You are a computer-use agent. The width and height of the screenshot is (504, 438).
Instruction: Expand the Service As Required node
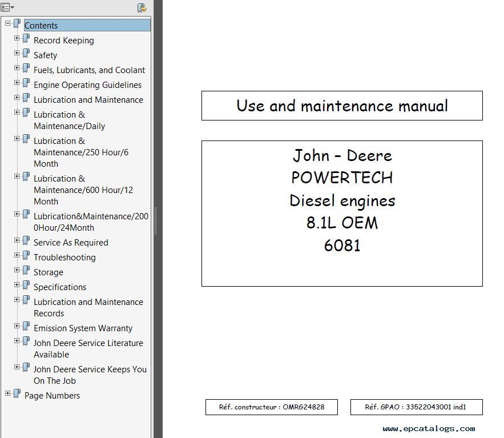(17, 240)
